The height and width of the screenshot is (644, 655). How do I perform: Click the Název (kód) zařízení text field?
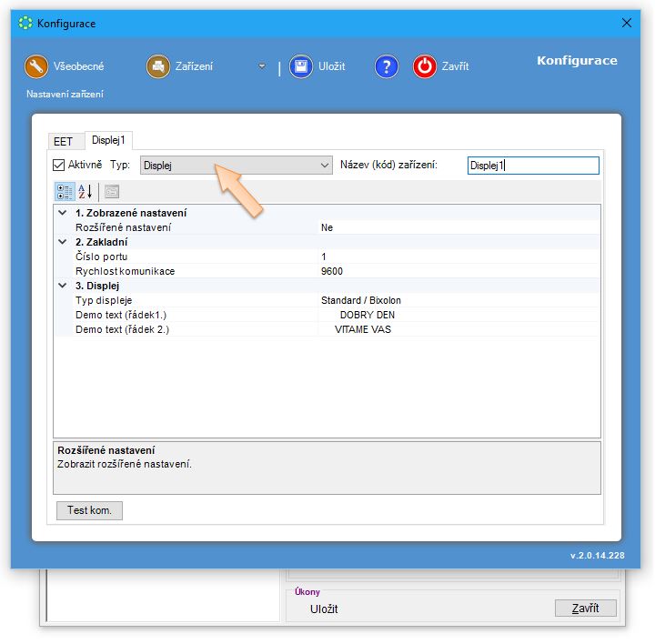coord(533,166)
